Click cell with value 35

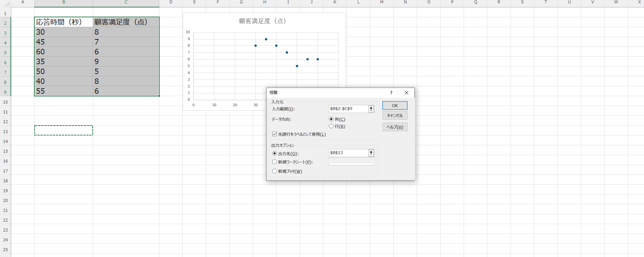(x=64, y=61)
